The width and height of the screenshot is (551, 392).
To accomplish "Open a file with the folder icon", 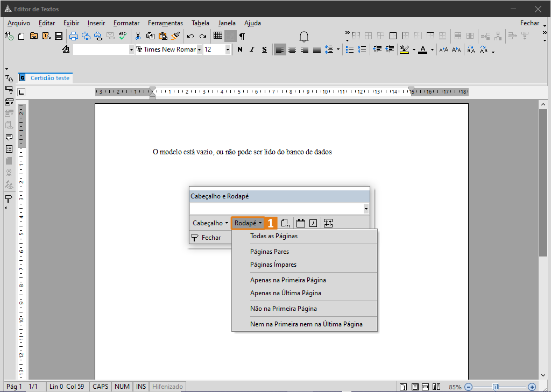I will point(34,36).
